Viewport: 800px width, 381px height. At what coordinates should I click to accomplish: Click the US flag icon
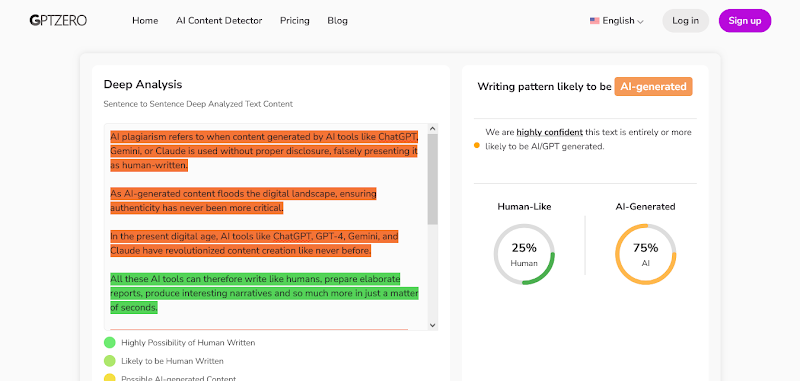point(594,21)
